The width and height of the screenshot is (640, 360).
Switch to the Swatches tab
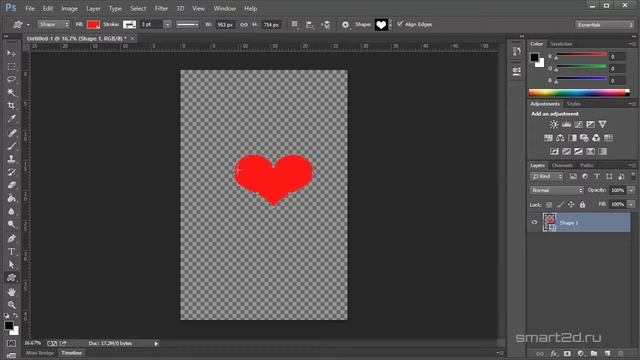coord(561,44)
